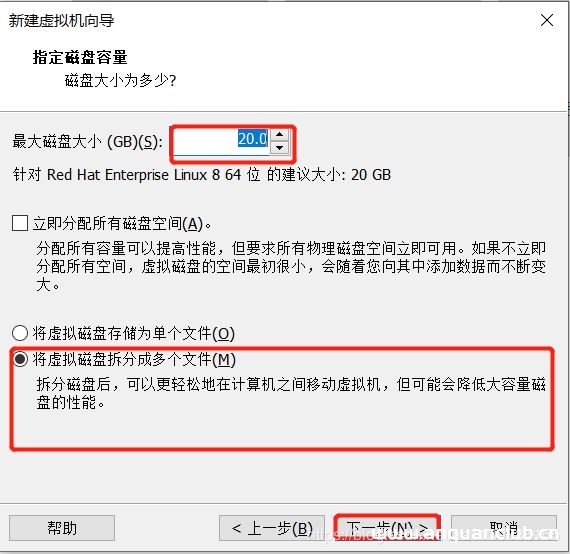
Task: Click the subtitle 磁盘大小为多少?
Action: [120, 80]
